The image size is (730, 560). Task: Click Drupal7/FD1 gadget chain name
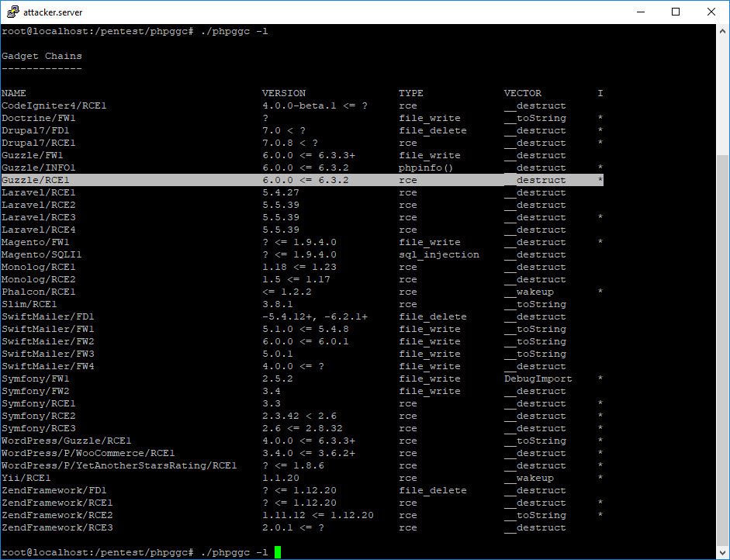[x=36, y=130]
